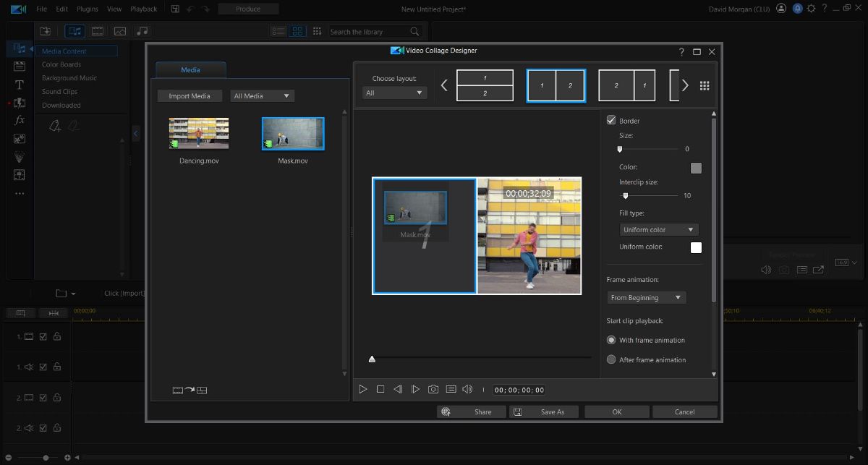Viewport: 868px width, 465px height.
Task: Open the full layout grid icon
Action: click(x=705, y=85)
